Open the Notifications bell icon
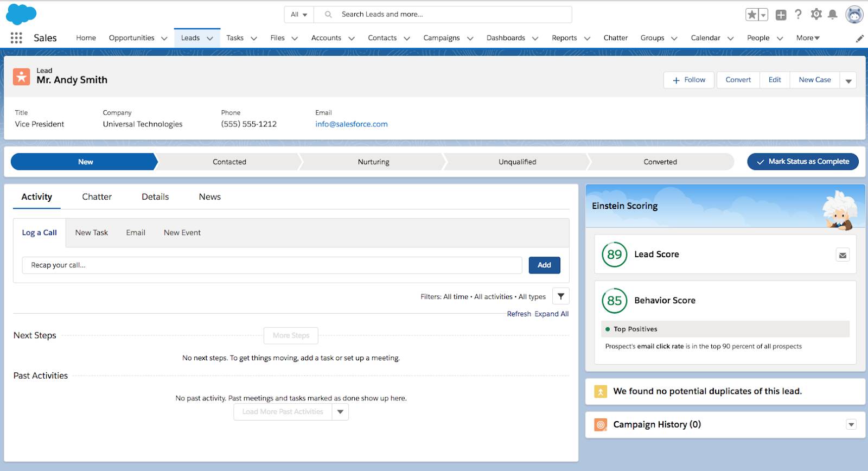 click(x=833, y=15)
